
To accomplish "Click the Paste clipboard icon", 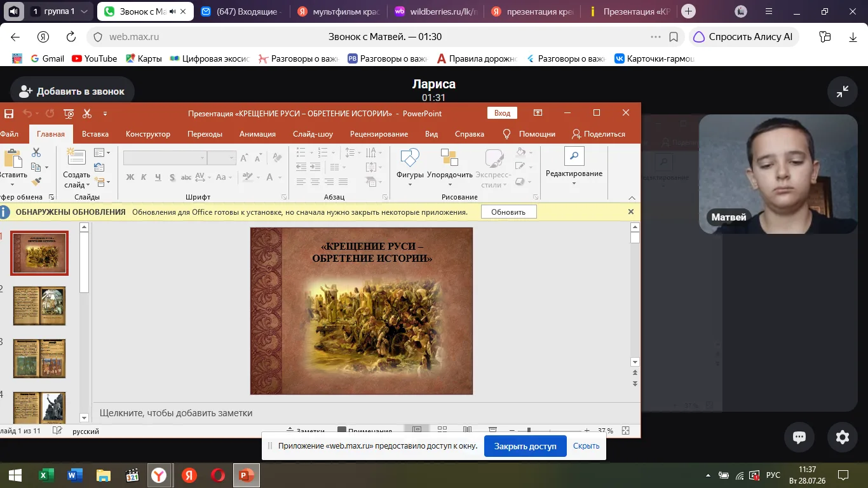I will (13, 159).
